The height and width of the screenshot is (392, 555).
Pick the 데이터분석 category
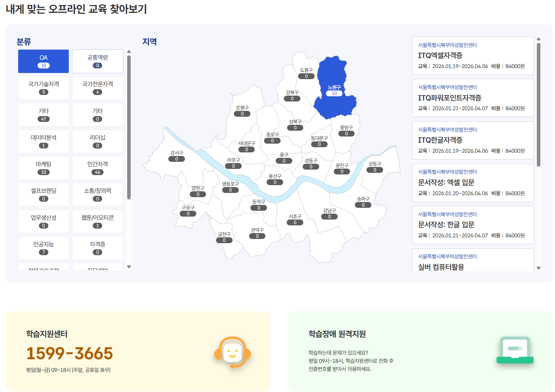(x=43, y=141)
